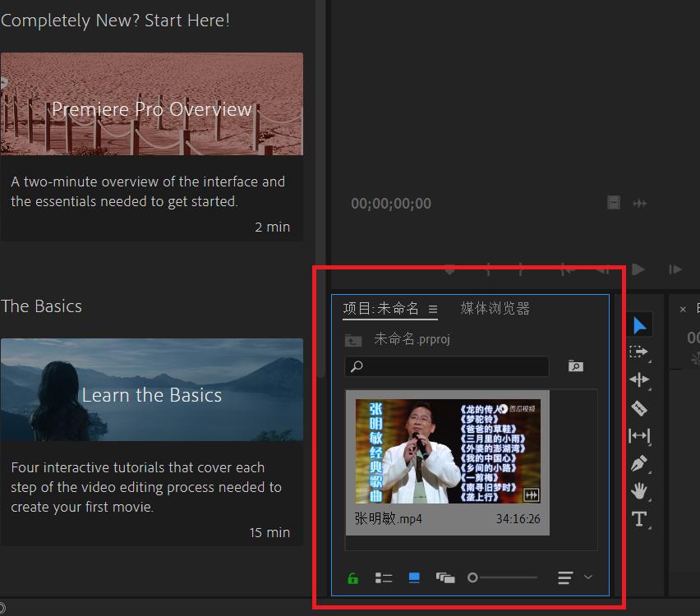Select the Track Select Forward tool
700x616 pixels.
click(x=638, y=352)
